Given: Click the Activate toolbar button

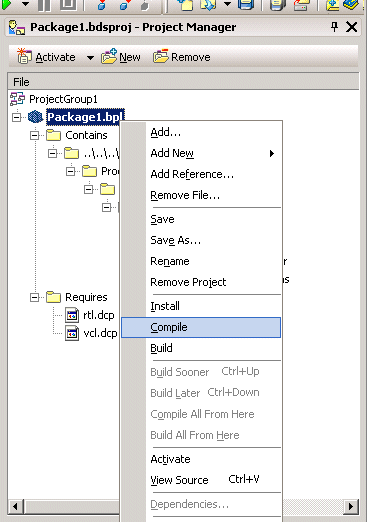Looking at the screenshot, I should point(46,57).
